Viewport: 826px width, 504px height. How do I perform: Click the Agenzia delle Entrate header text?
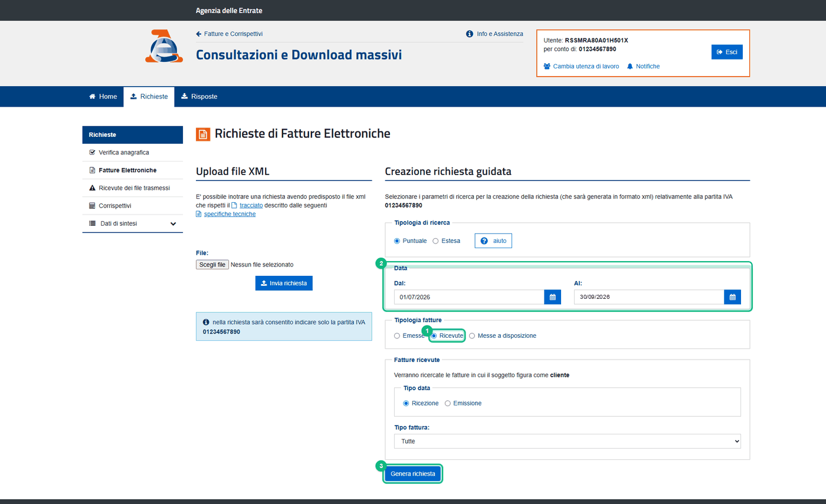pyautogui.click(x=229, y=11)
